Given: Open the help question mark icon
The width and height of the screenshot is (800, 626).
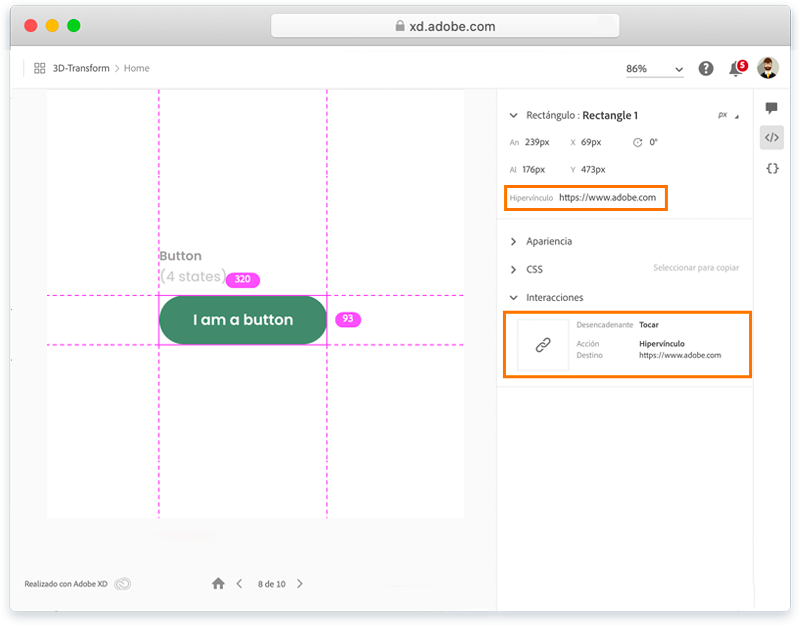Looking at the screenshot, I should (706, 68).
